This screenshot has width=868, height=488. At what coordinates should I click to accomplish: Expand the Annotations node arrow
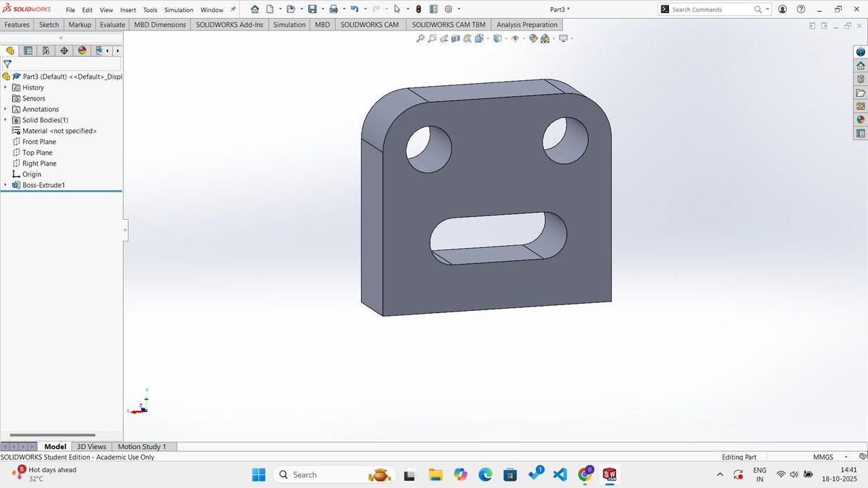coord(6,109)
